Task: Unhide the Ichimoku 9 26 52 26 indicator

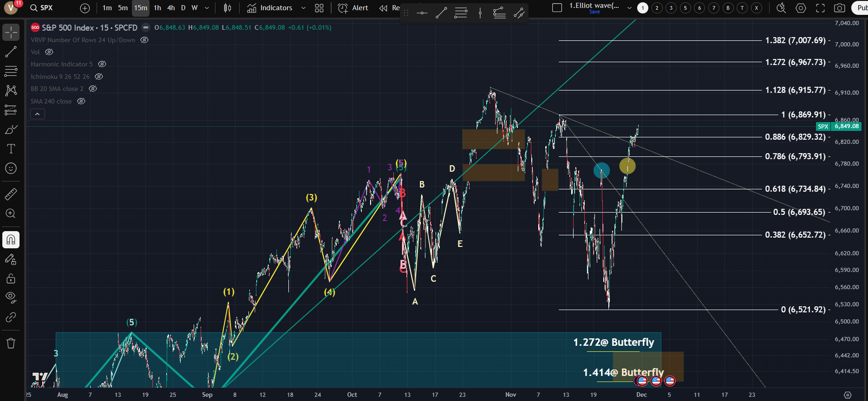Action: (99, 77)
